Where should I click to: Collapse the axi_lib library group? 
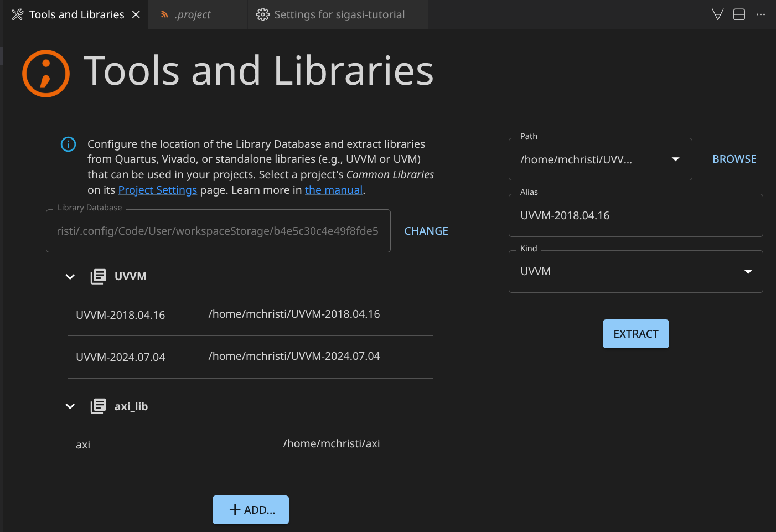pyautogui.click(x=70, y=406)
